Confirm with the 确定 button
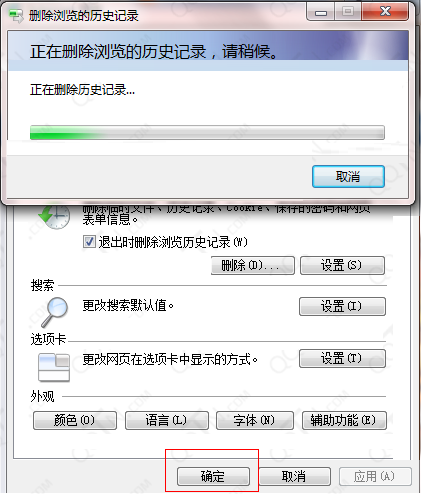 point(213,476)
